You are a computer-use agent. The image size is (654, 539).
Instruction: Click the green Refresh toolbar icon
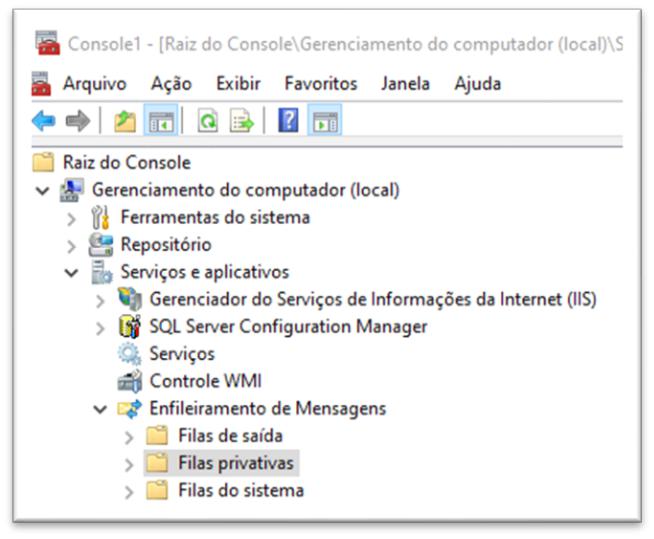pos(208,121)
